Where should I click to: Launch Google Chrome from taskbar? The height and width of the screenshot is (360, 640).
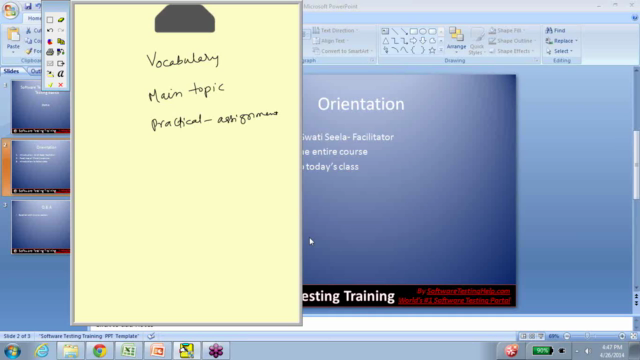[99, 351]
